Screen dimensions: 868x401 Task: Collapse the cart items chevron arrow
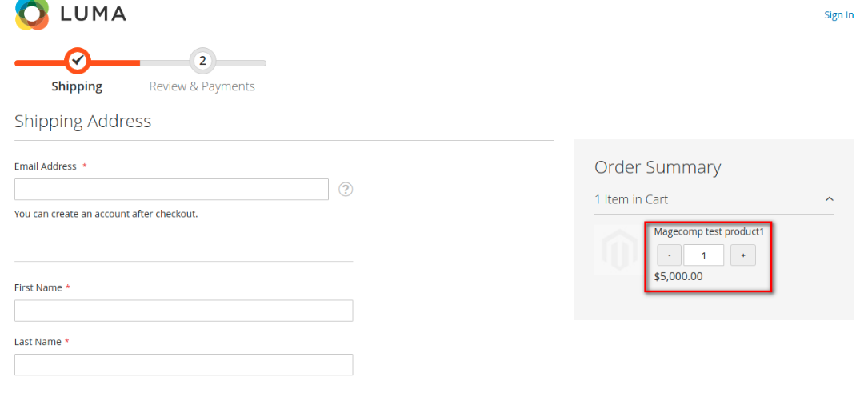click(829, 199)
